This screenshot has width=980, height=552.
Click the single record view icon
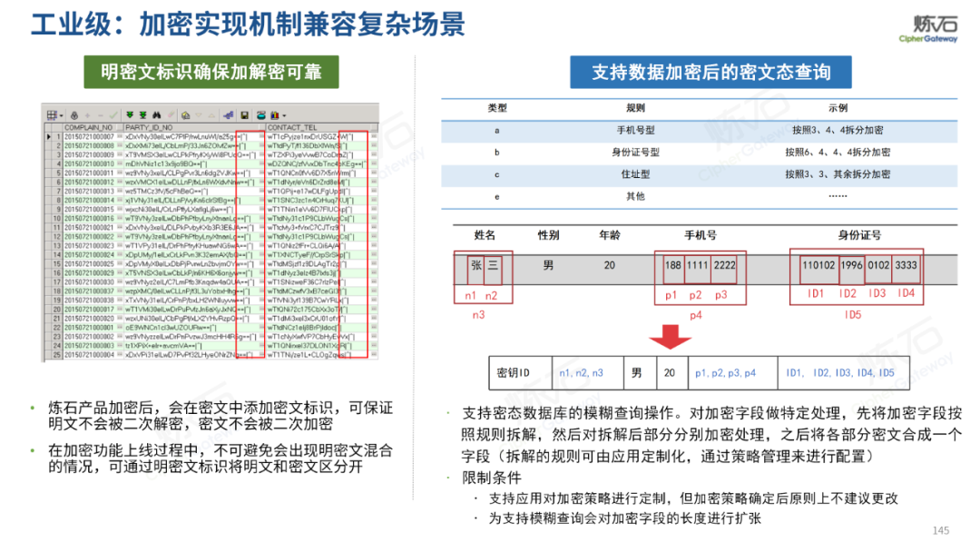point(186,115)
